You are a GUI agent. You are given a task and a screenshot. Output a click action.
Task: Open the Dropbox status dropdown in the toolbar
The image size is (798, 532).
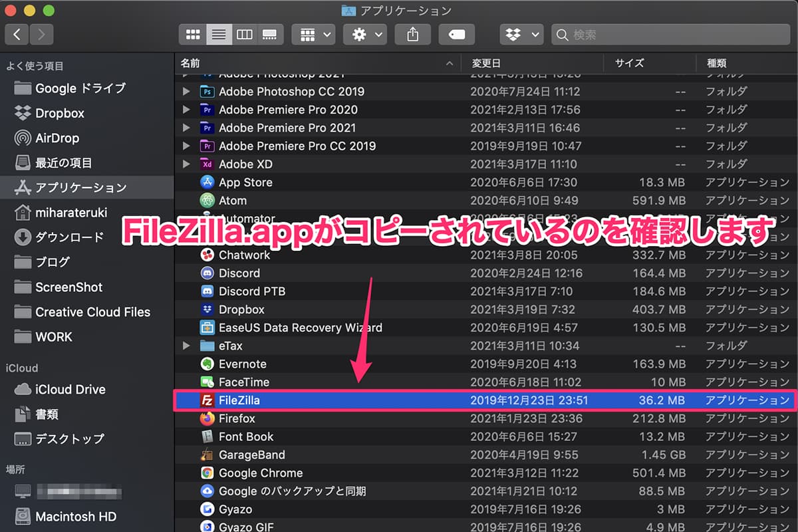(x=521, y=35)
